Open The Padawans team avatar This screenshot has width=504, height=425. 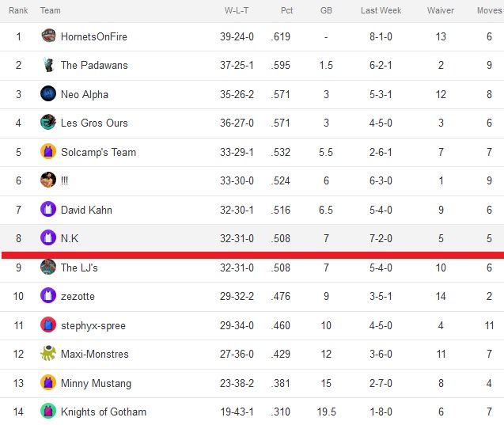(48, 65)
